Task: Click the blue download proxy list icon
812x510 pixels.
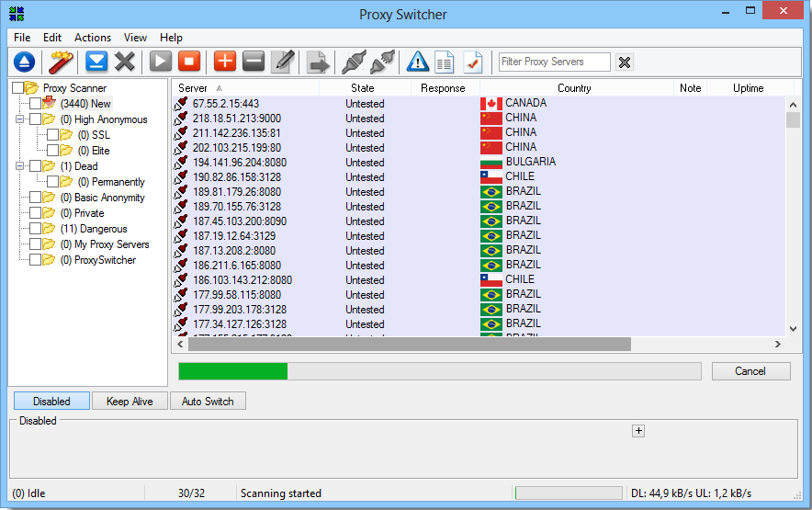Action: click(x=24, y=62)
